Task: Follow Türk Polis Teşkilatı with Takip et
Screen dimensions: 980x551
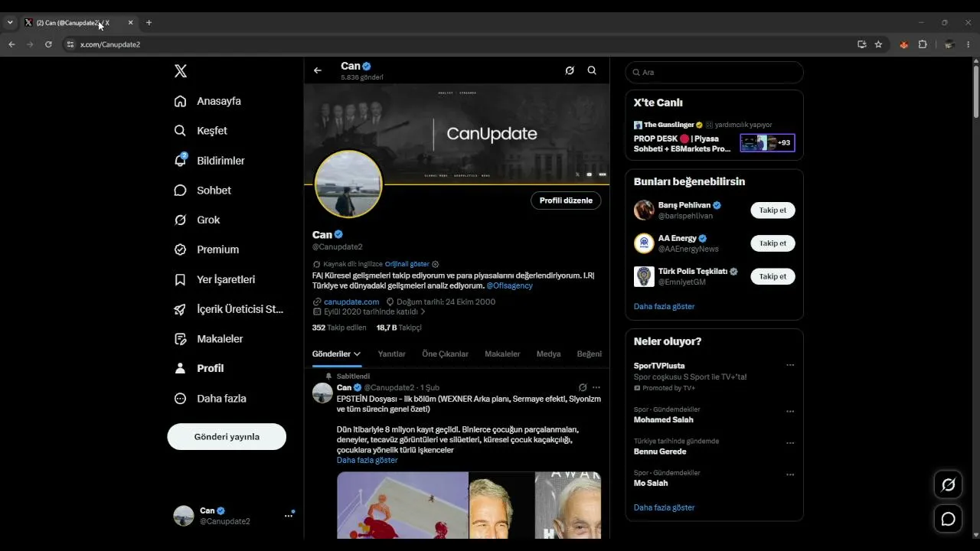Action: (x=773, y=276)
